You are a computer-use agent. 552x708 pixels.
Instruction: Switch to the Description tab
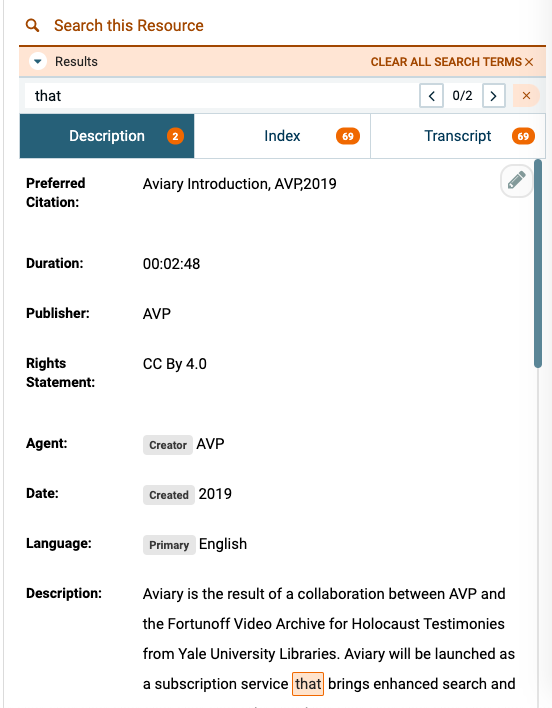(107, 136)
